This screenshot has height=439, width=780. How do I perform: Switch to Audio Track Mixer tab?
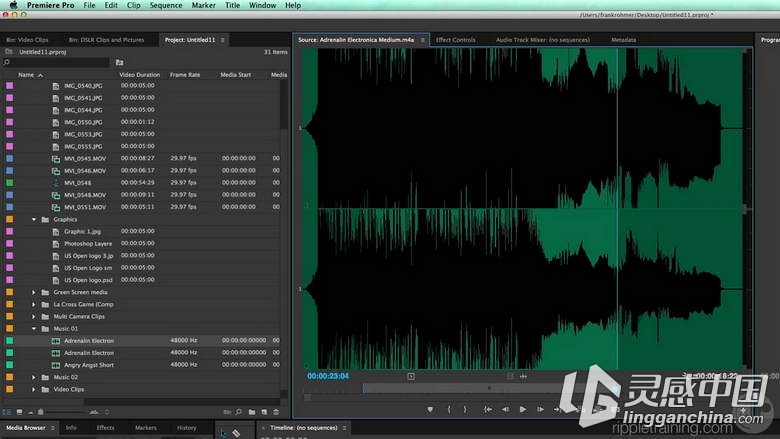click(x=543, y=40)
